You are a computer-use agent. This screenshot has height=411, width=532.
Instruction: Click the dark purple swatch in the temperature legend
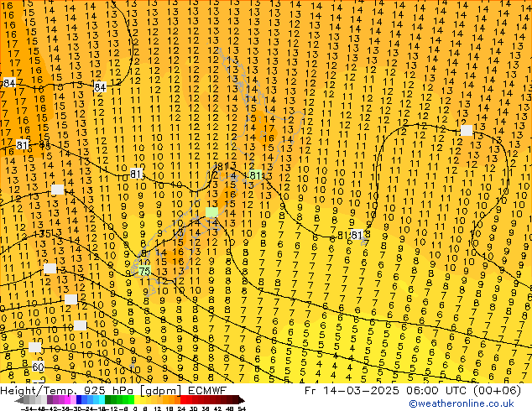[x=50, y=400]
